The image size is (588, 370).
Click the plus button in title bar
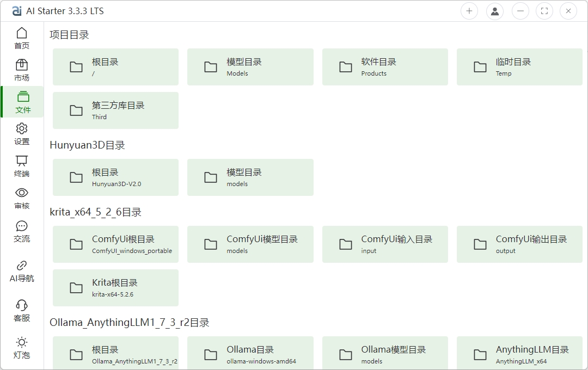pyautogui.click(x=469, y=11)
